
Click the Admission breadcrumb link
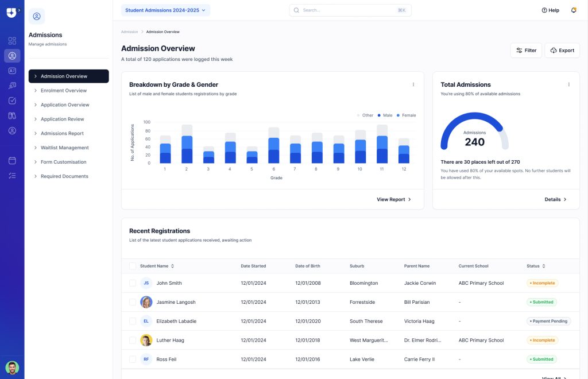pos(129,32)
